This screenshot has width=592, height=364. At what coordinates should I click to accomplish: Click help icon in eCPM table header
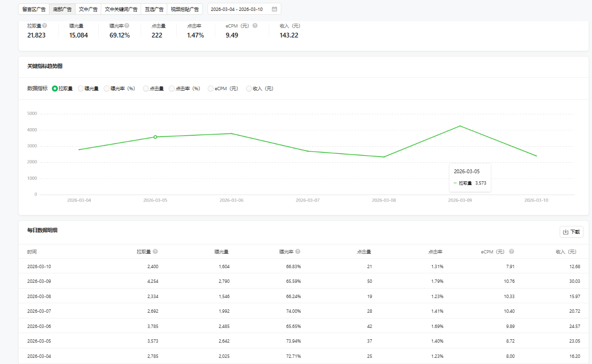point(512,252)
